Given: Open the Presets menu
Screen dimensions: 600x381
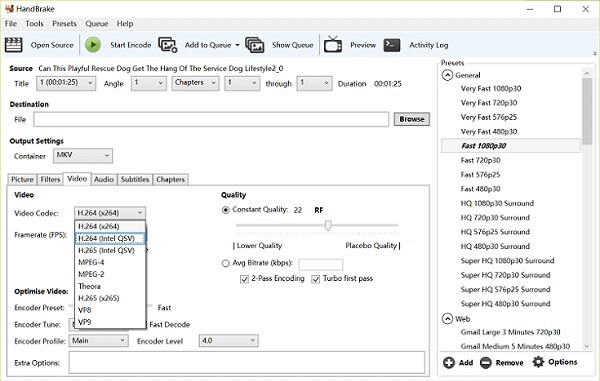Looking at the screenshot, I should coord(64,24).
